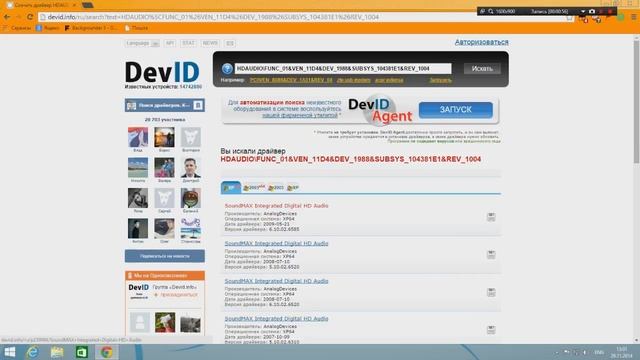Click the ENG language indicator in tray

pos(599,352)
